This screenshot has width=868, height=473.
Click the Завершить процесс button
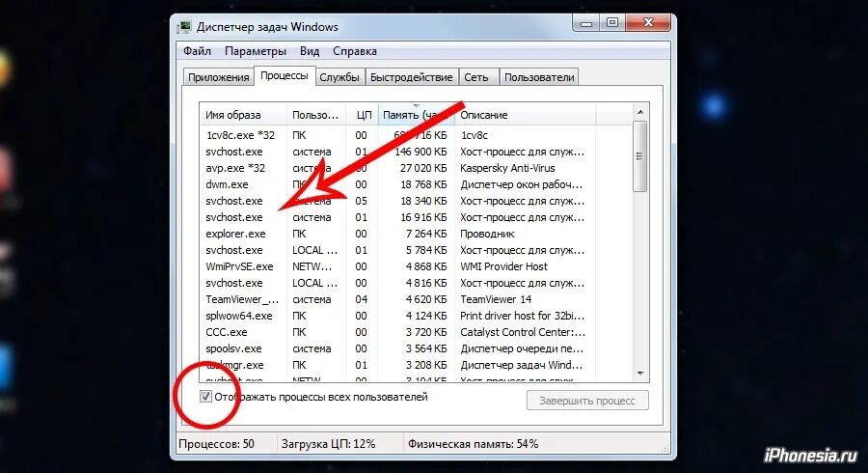(587, 401)
